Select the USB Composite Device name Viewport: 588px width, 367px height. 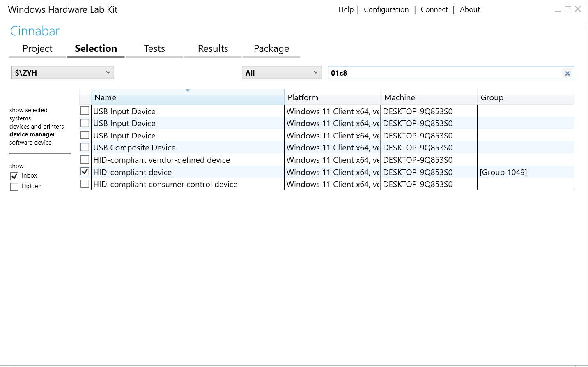(x=134, y=148)
